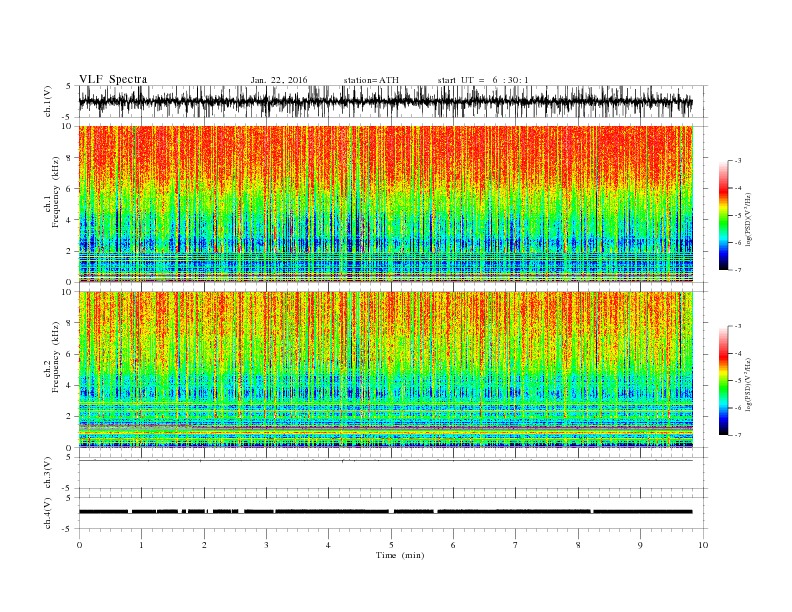Click the "6" kHz tick on ch.2 spectrogram
The width and height of the screenshot is (792, 612).
point(70,354)
